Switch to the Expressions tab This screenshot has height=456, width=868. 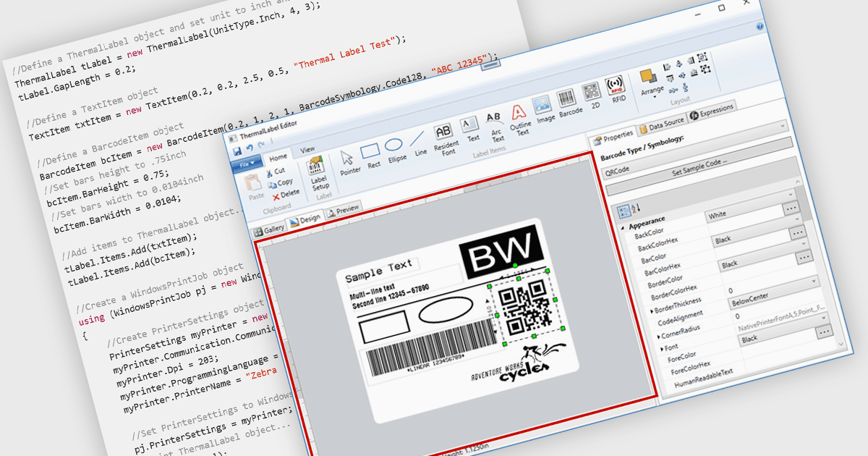[x=711, y=111]
